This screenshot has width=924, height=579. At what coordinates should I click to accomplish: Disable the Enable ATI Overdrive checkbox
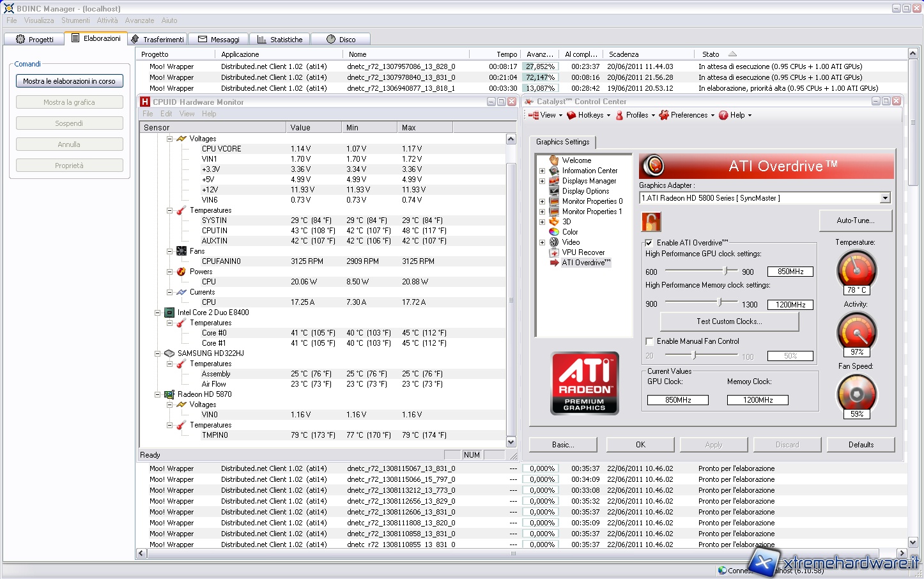pos(649,243)
